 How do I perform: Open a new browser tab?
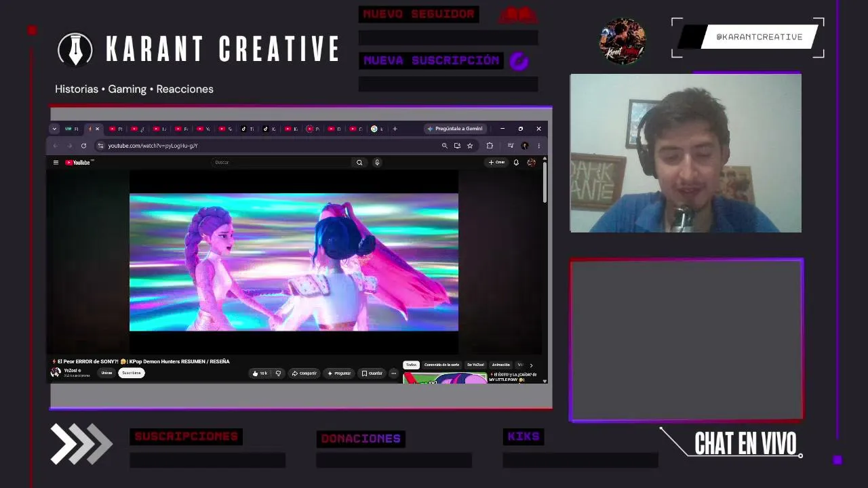pos(395,129)
